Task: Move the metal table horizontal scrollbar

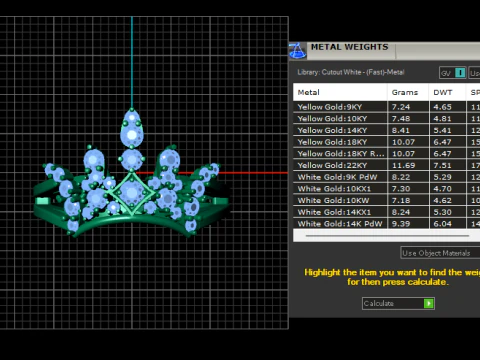Action: (x=387, y=236)
